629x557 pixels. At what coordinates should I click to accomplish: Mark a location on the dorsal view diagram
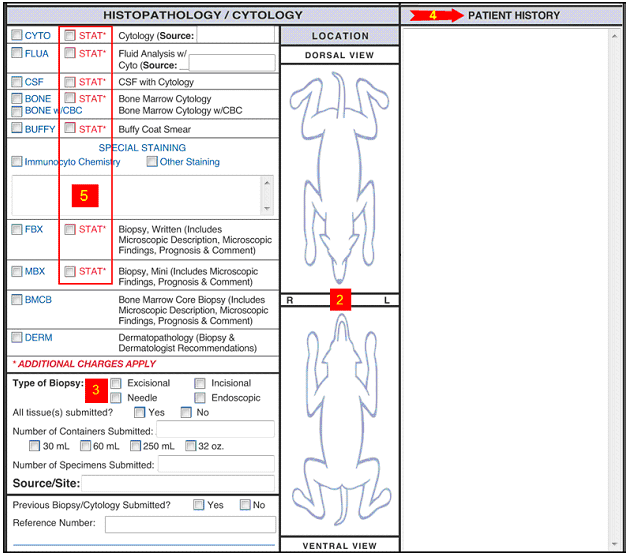[x=340, y=178]
